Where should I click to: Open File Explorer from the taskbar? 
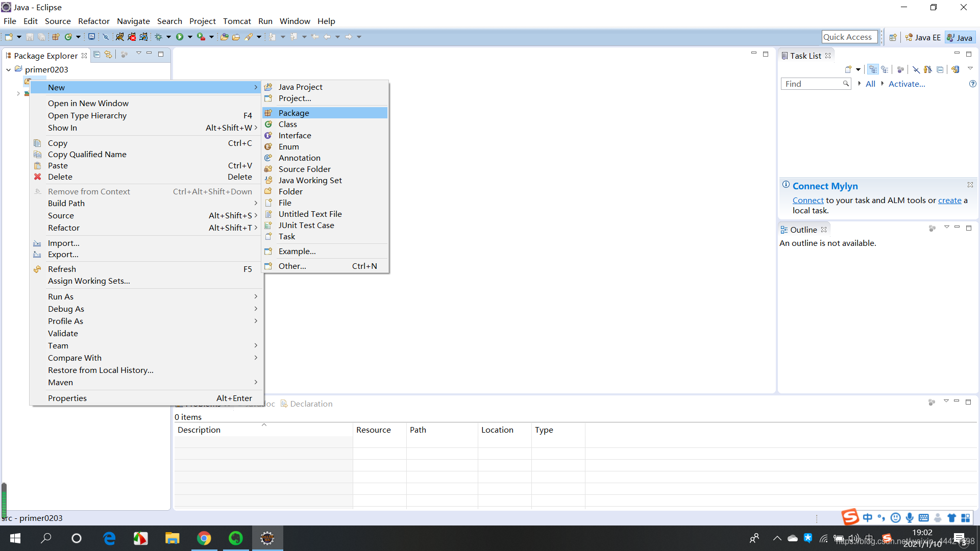click(x=172, y=538)
